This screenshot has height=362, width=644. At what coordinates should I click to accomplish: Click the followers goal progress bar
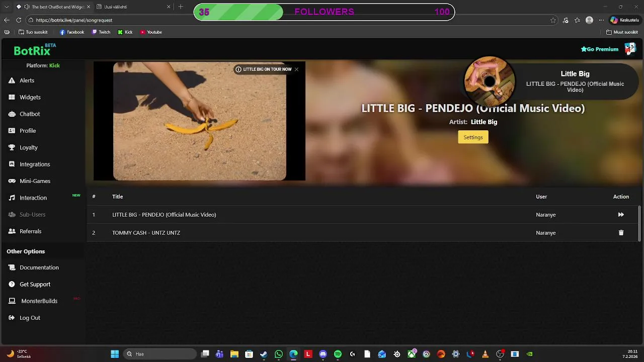[324, 12]
